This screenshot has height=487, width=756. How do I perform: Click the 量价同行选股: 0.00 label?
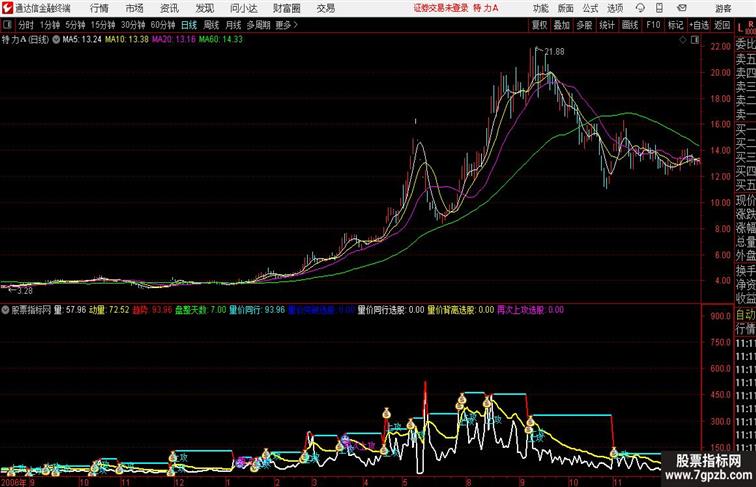(x=391, y=310)
